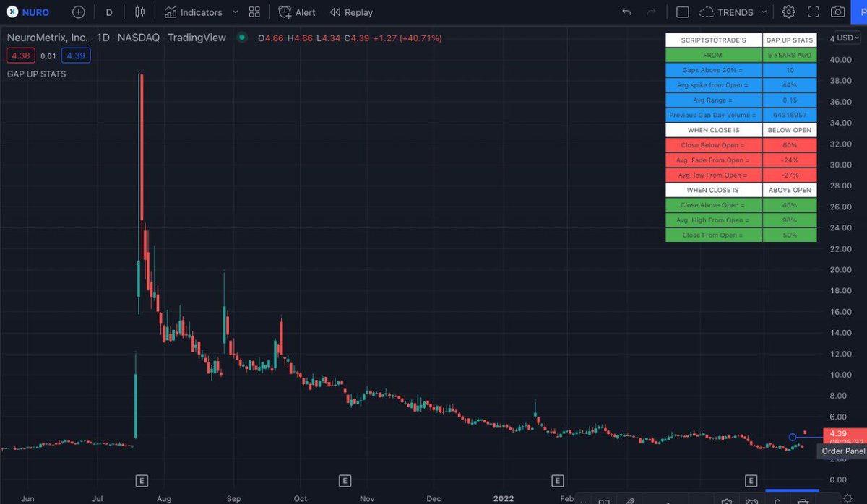Click the earnings E marker near November
The image size is (867, 504).
tap(345, 480)
